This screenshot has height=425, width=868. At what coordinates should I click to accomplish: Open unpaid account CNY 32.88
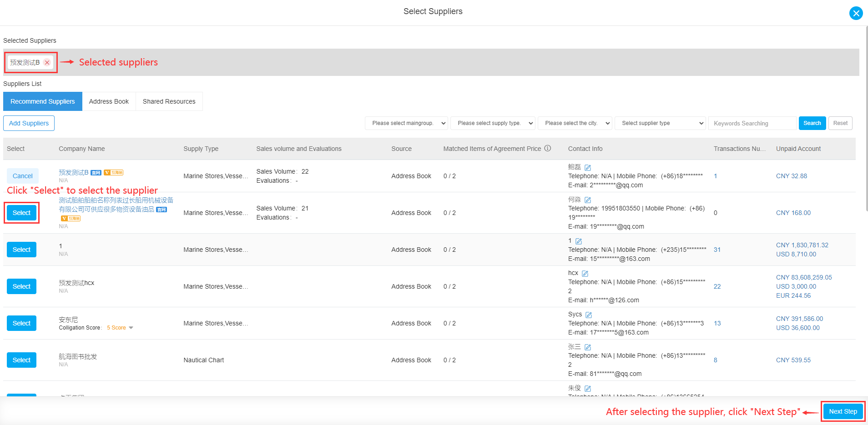[x=791, y=176]
